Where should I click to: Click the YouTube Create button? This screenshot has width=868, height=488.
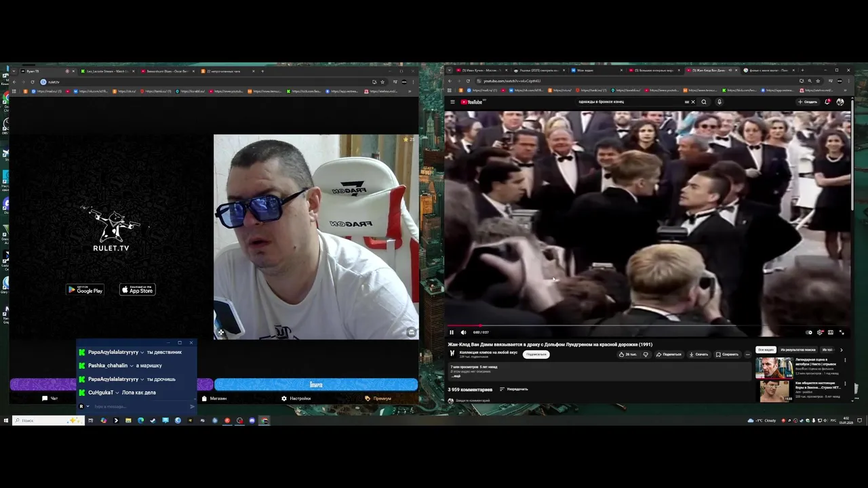[808, 102]
